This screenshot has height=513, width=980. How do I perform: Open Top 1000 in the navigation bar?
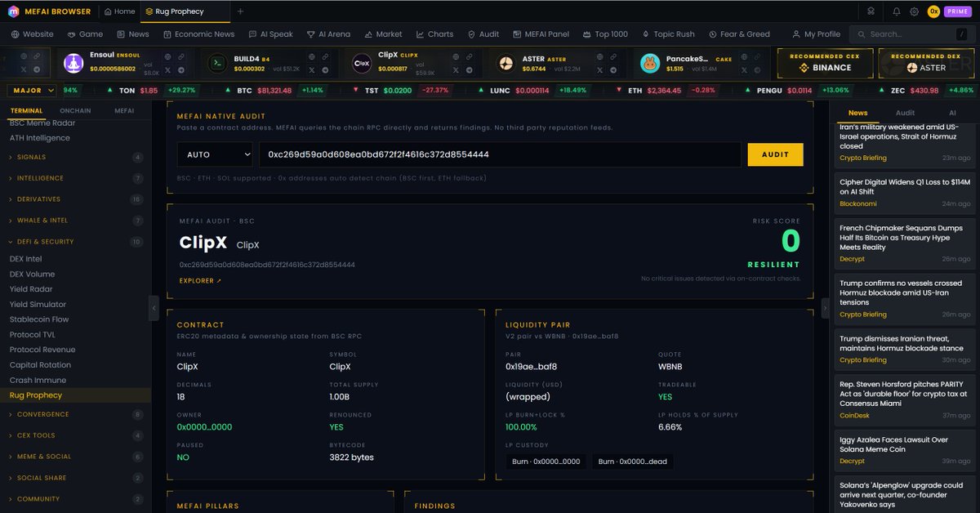coord(605,34)
